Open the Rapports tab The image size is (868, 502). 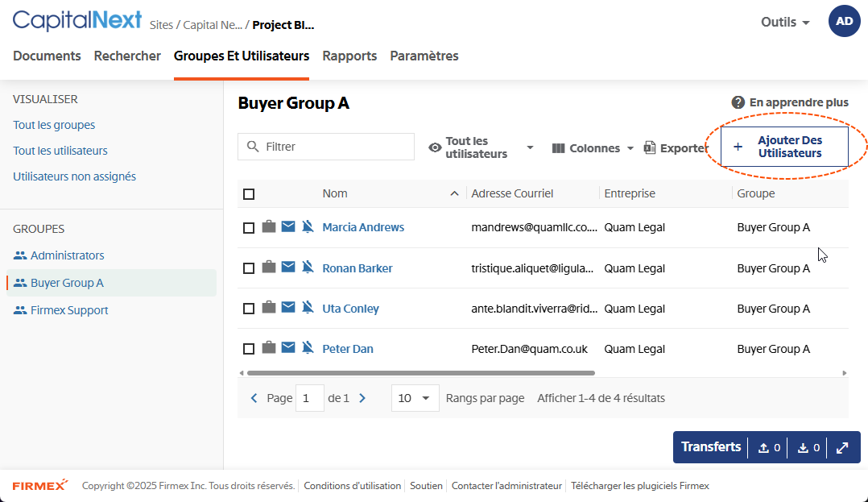349,56
